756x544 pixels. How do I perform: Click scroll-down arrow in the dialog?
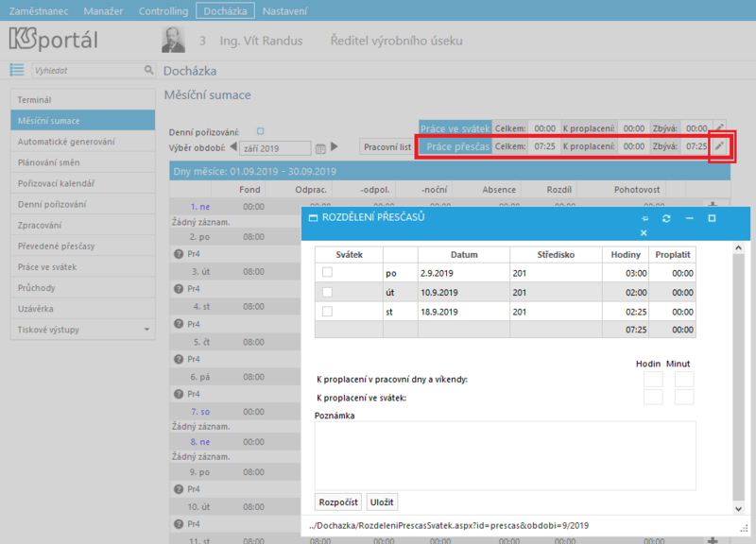tap(739, 508)
